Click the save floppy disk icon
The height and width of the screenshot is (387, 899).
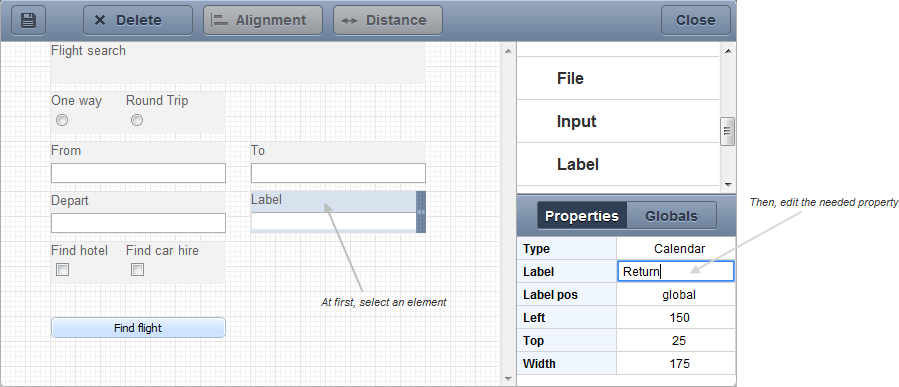point(29,20)
